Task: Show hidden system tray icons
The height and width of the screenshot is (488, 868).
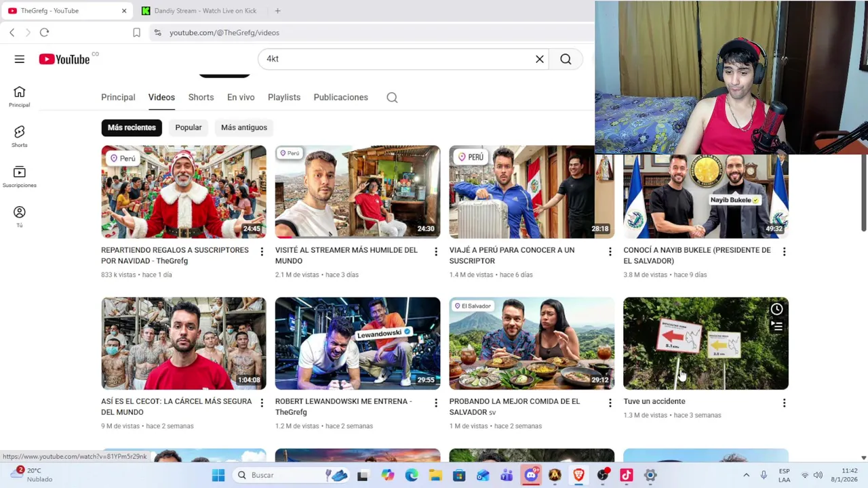Action: [x=746, y=475]
